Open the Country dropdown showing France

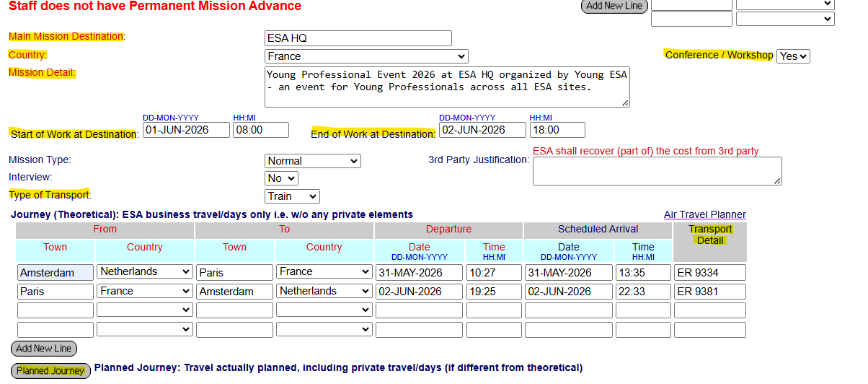click(x=366, y=56)
